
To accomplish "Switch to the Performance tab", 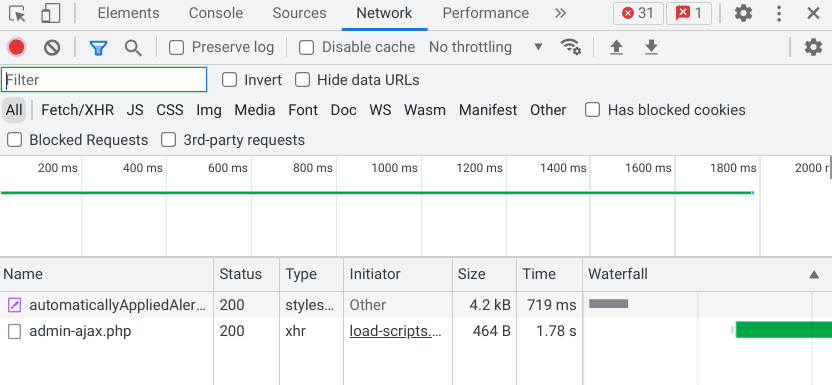I will click(x=486, y=13).
